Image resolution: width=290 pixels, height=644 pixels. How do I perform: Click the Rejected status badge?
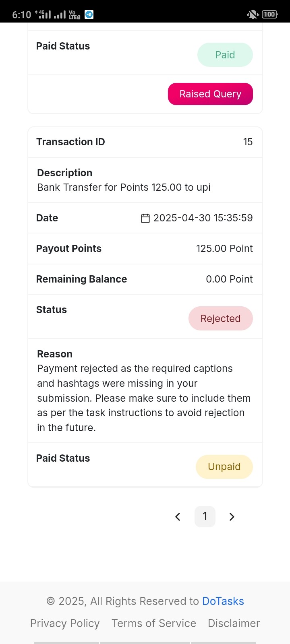[x=221, y=318]
